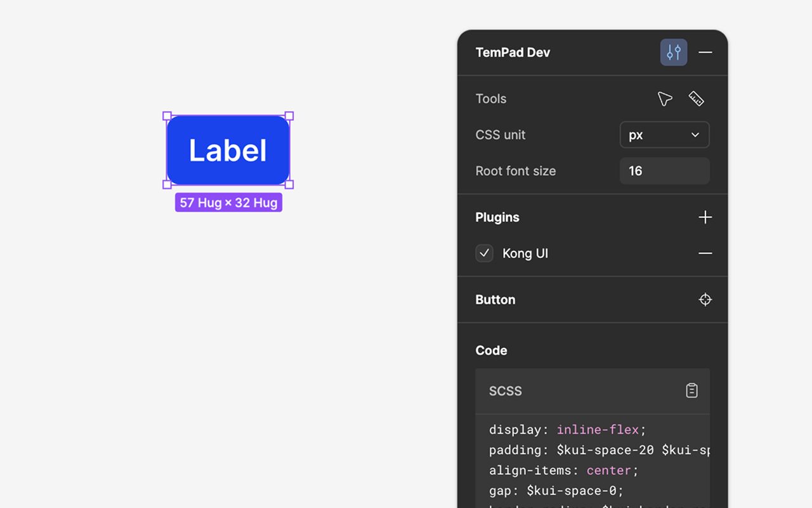The width and height of the screenshot is (812, 508).
Task: Add a new plugin via plus icon
Action: (705, 217)
